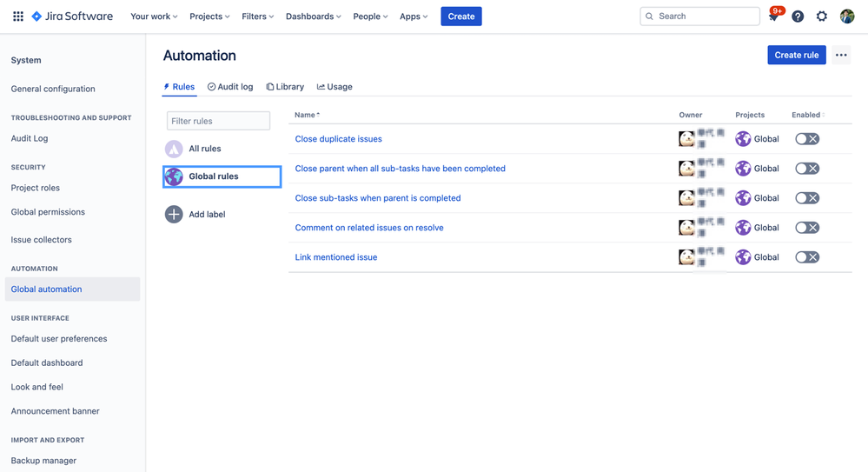This screenshot has height=472, width=868.
Task: Open the more actions ellipsis button
Action: [841, 55]
